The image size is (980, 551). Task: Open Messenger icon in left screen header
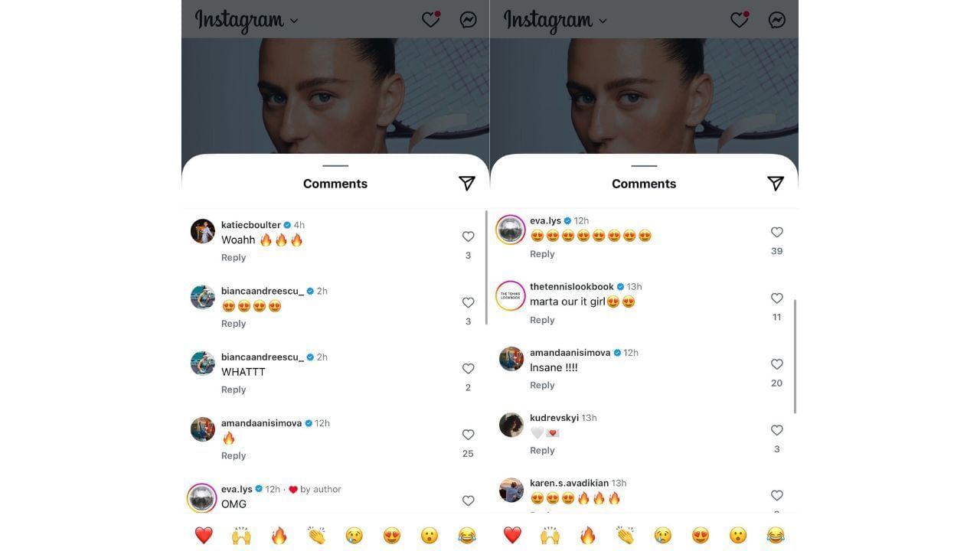tap(468, 20)
